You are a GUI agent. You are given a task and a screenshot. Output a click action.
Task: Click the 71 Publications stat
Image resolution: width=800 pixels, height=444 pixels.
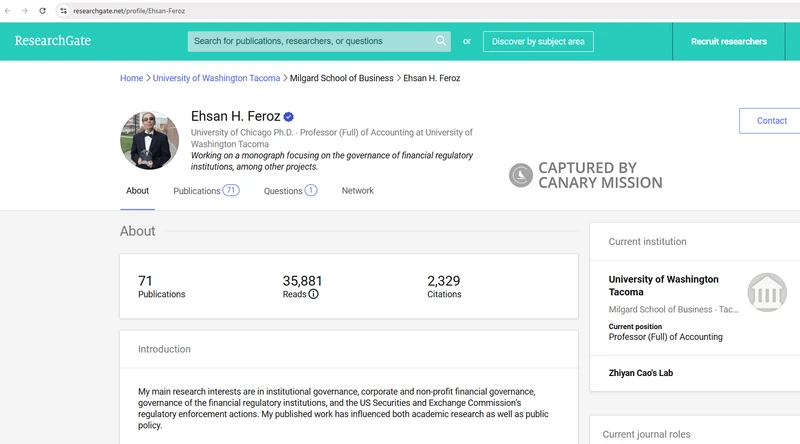[x=161, y=286]
